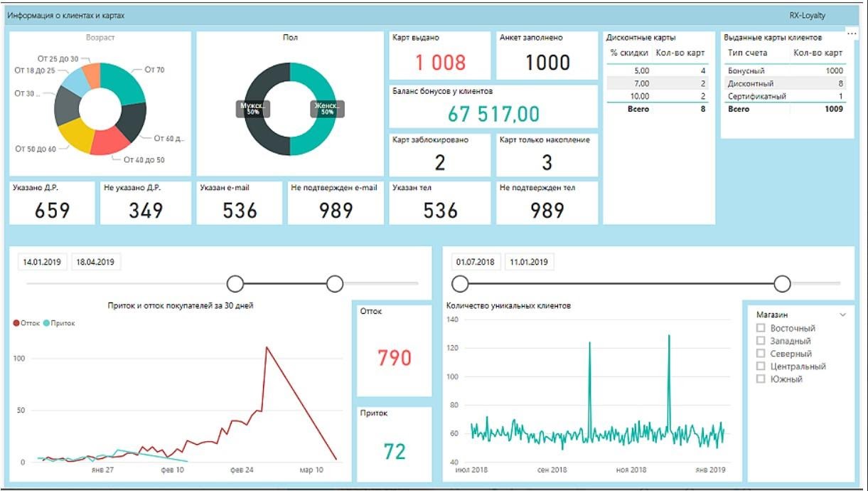Image resolution: width=868 pixels, height=491 pixels.
Task: Click the Приток legend marker
Action: (x=47, y=323)
